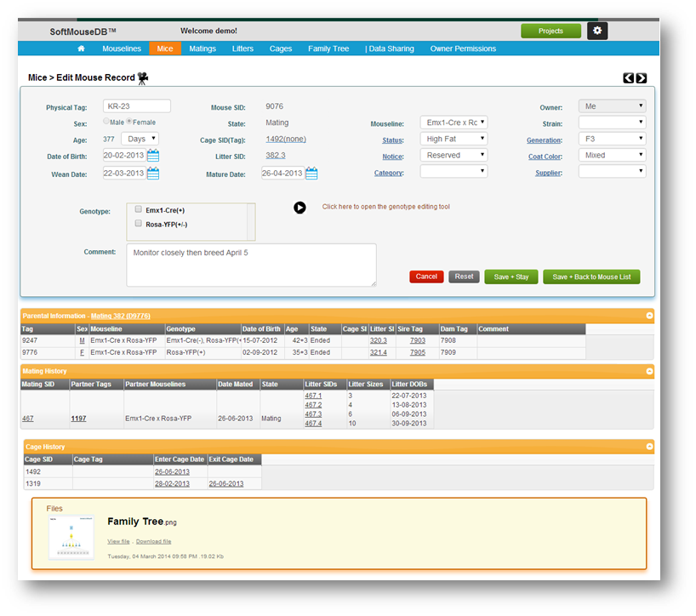Check the Emx1-Cre(+) genotype checkbox
Image resolution: width=696 pixels, height=616 pixels.
139,208
